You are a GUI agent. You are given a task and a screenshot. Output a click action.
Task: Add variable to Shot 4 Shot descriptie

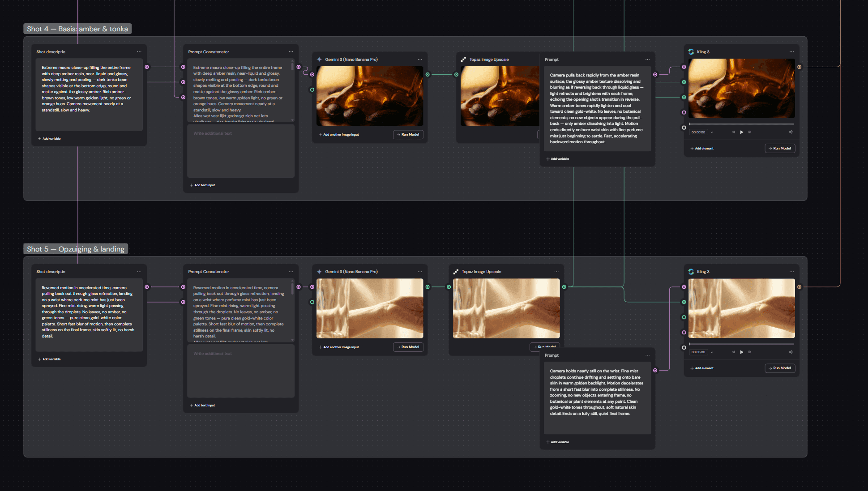click(49, 139)
